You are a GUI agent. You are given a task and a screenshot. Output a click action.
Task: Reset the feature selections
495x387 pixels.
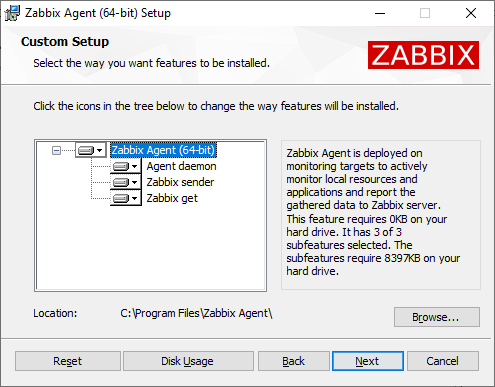click(68, 361)
